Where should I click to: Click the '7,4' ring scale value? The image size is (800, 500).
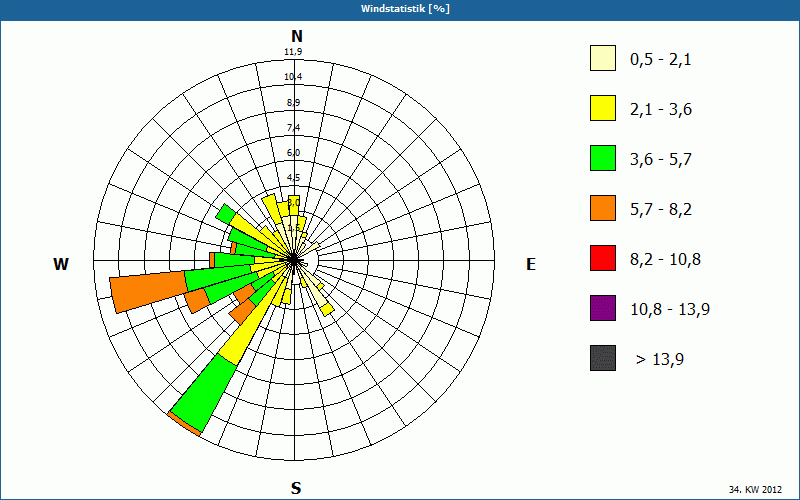[x=293, y=128]
